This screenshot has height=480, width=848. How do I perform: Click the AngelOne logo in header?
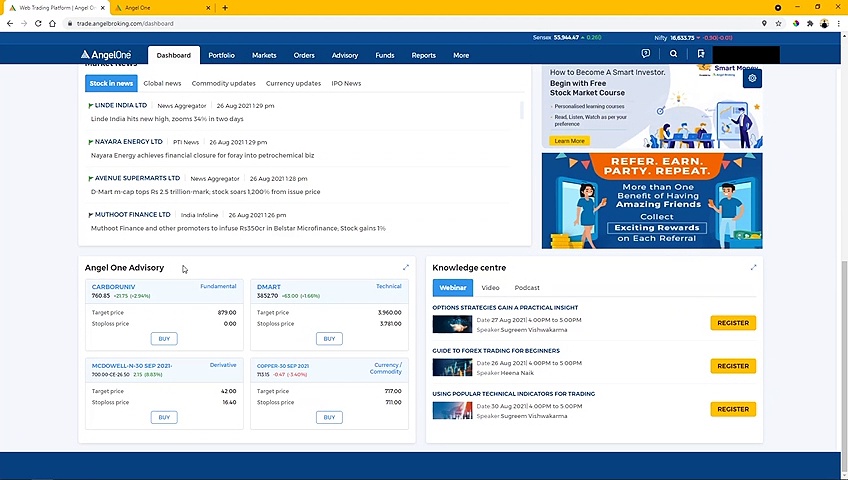pos(106,55)
